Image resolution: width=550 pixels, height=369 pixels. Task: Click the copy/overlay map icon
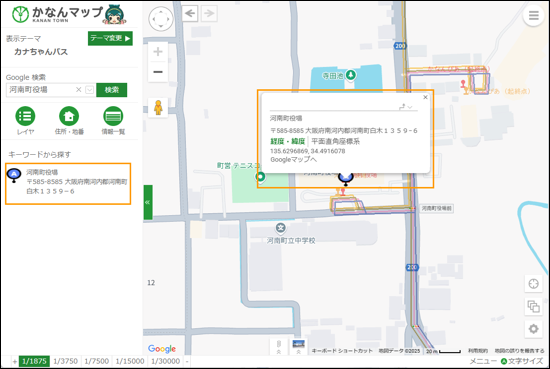click(534, 306)
